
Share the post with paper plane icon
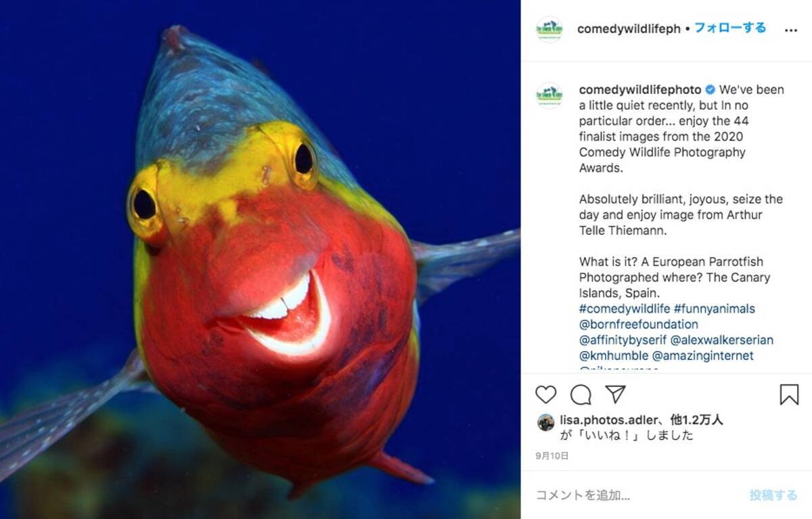click(x=615, y=394)
